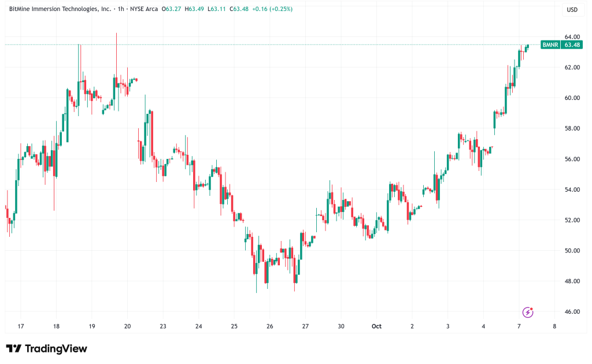Screen dimensions: 592x364
Task: Click the 56.00 price scale label
Action: tap(571, 159)
